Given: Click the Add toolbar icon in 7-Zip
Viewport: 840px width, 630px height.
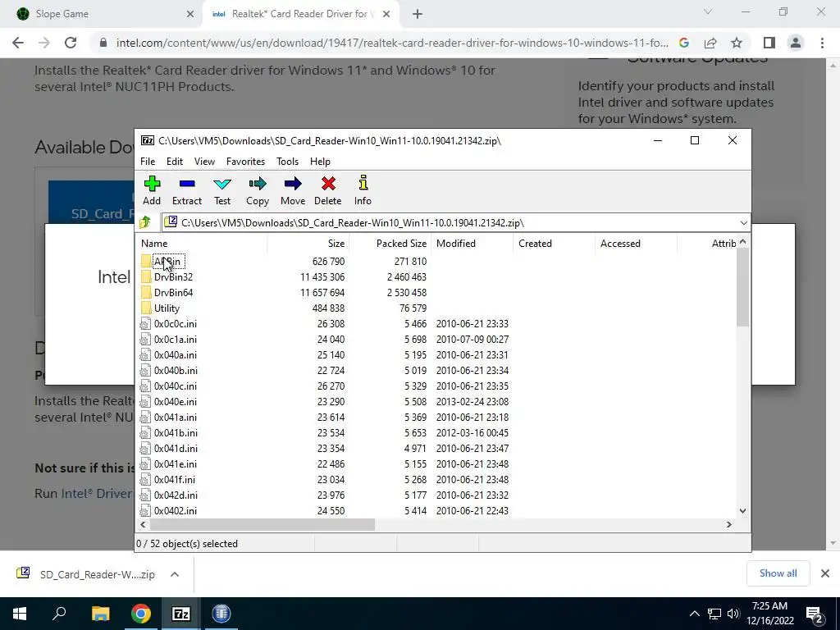Looking at the screenshot, I should coord(152,190).
